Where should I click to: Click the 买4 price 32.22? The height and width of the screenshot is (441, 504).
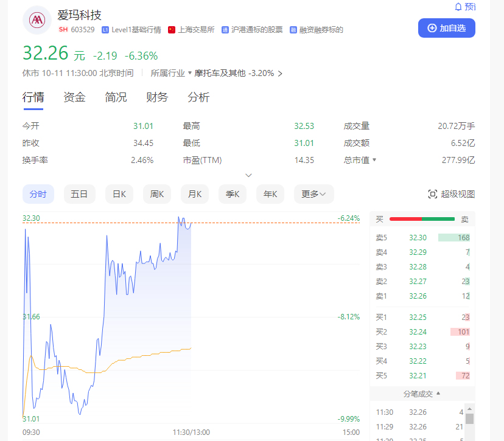click(418, 361)
